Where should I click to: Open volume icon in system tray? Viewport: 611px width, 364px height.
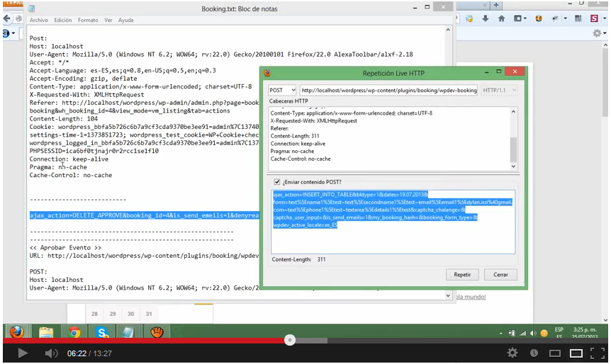[x=533, y=334]
